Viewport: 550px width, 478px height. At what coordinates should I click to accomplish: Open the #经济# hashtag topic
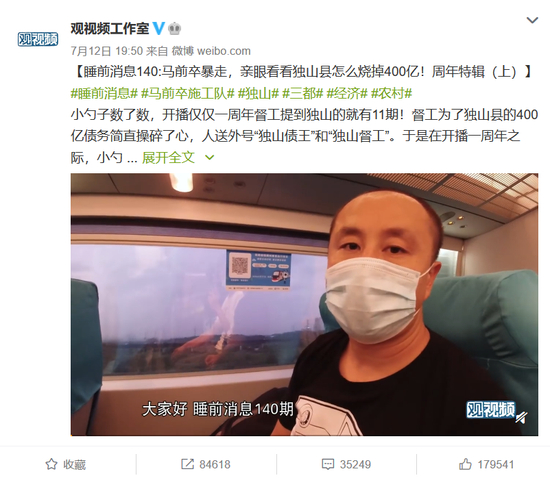pos(347,93)
